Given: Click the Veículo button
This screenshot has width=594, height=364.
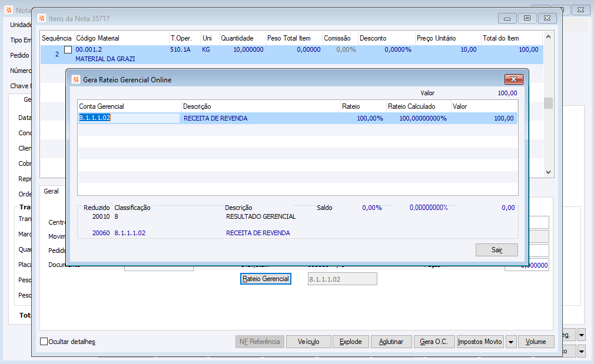Looking at the screenshot, I should (308, 342).
